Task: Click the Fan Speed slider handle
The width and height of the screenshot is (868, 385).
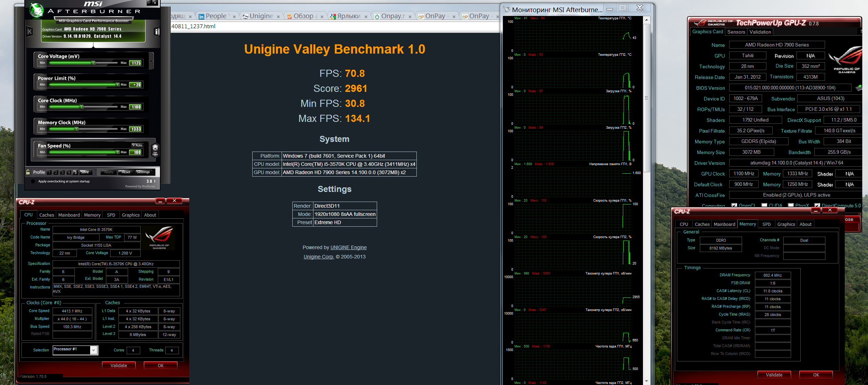Action: pyautogui.click(x=117, y=152)
